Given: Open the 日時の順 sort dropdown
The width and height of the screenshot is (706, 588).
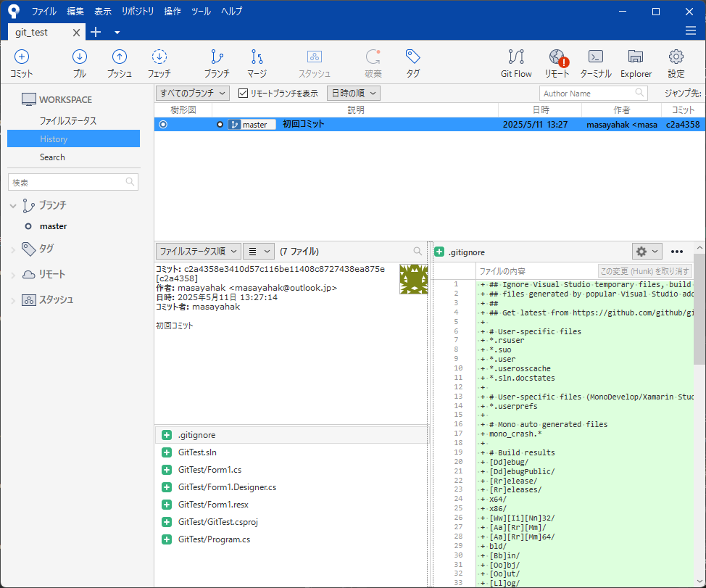Looking at the screenshot, I should click(x=354, y=94).
